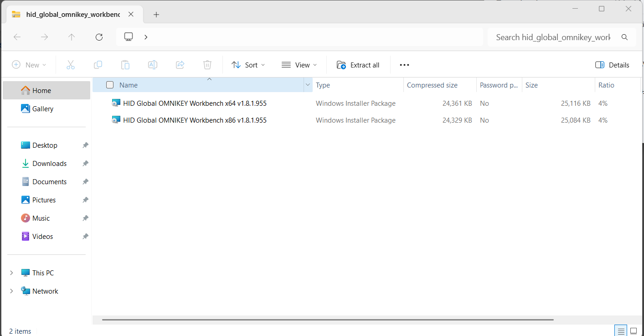The image size is (644, 336).
Task: Click the search magnifier icon
Action: click(624, 37)
